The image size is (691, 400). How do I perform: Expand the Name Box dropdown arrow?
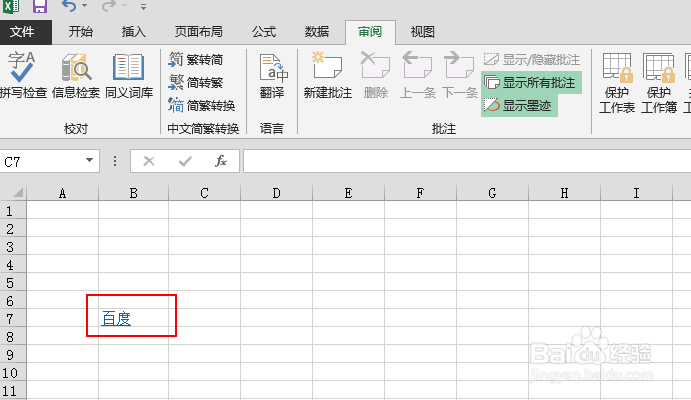(x=89, y=161)
